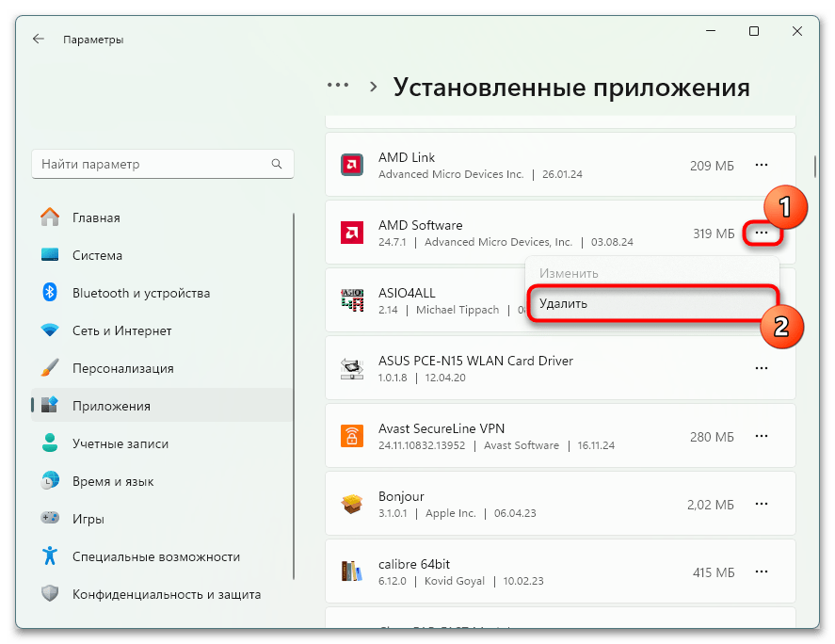Click the Время и язык globe icon
Screen dimensions: 835x644
tap(50, 481)
